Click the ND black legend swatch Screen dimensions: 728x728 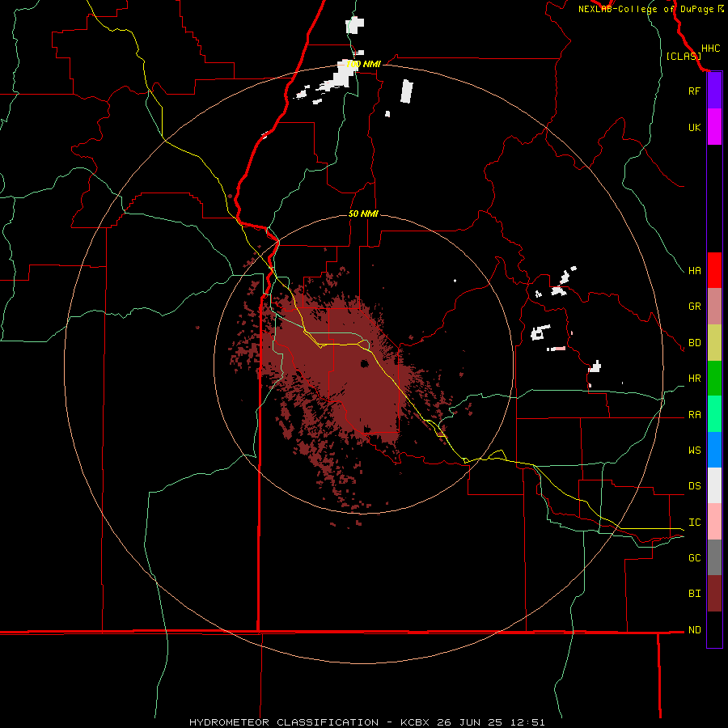pyautogui.click(x=714, y=629)
